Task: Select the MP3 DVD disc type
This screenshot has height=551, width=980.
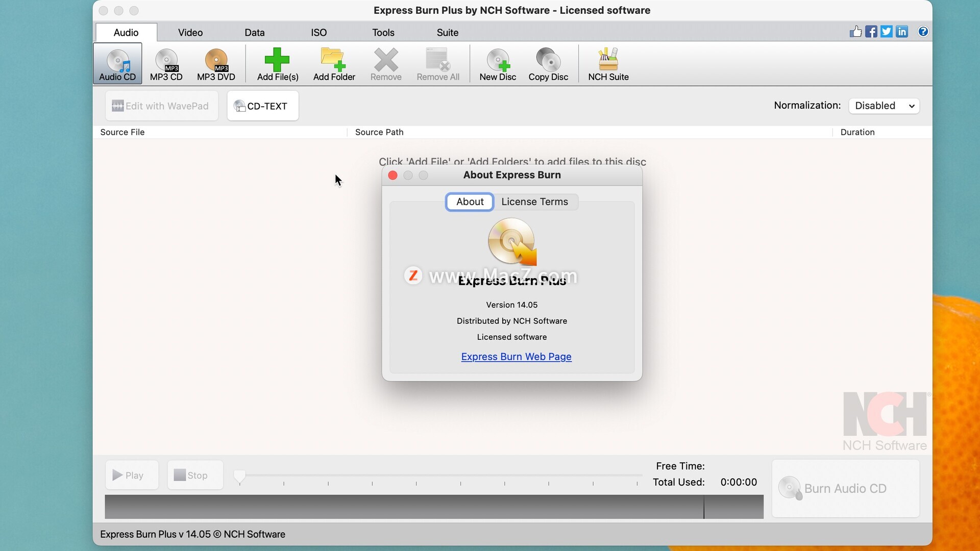Action: coord(216,64)
